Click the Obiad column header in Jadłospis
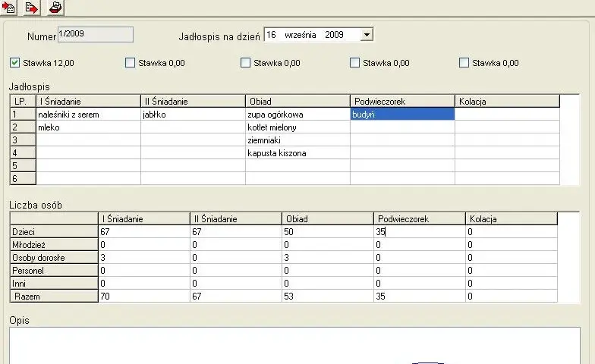The width and height of the screenshot is (595, 364). coord(297,102)
